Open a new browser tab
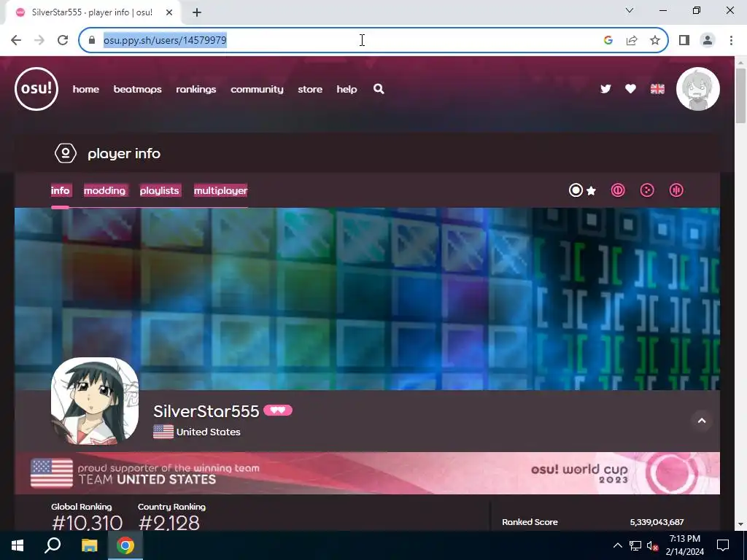 click(x=197, y=12)
